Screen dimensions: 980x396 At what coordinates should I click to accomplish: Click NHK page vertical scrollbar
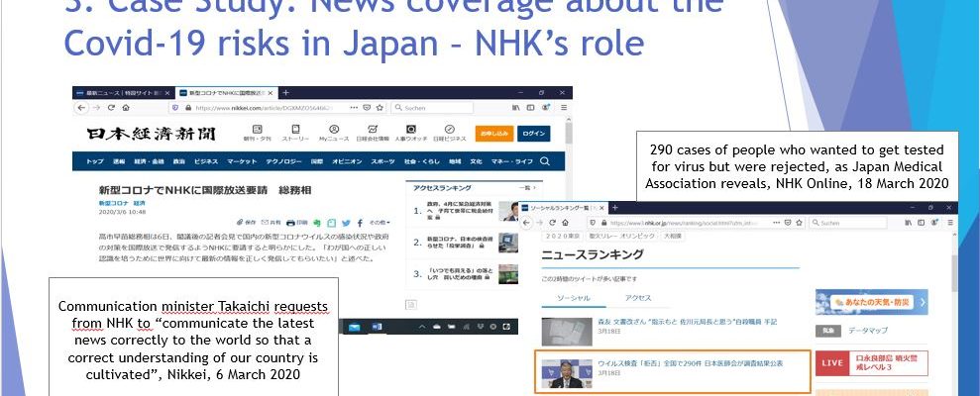coord(954,275)
